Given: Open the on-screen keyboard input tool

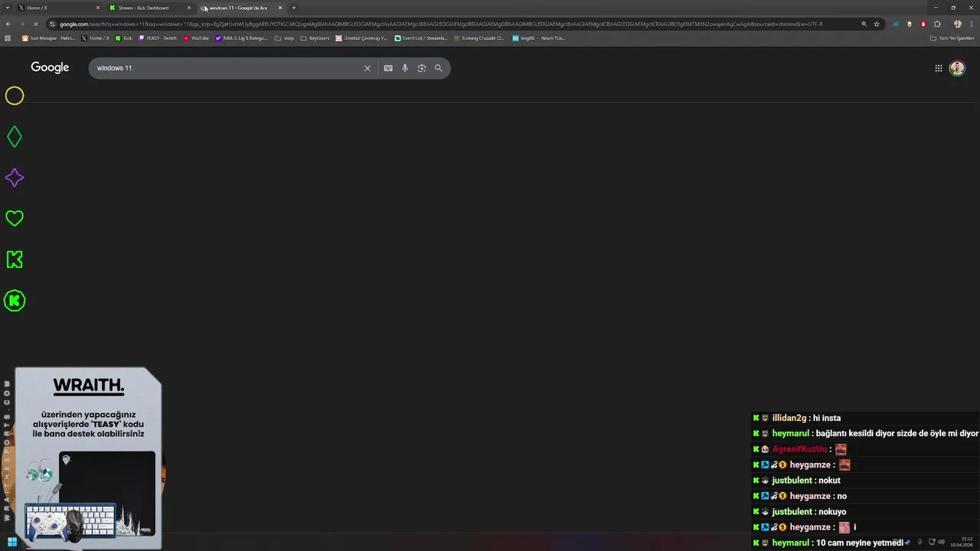Looking at the screenshot, I should pos(388,68).
